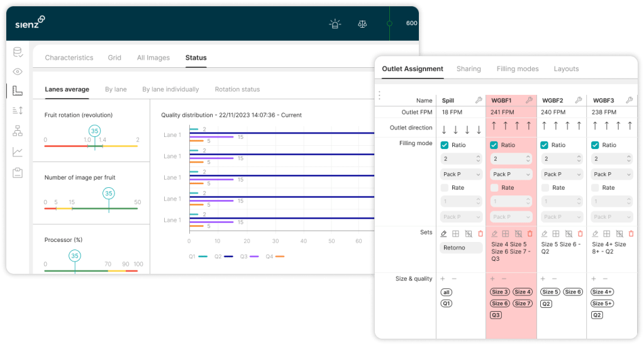This screenshot has width=644, height=345.
Task: Switch to the All Images tab
Action: (x=153, y=58)
